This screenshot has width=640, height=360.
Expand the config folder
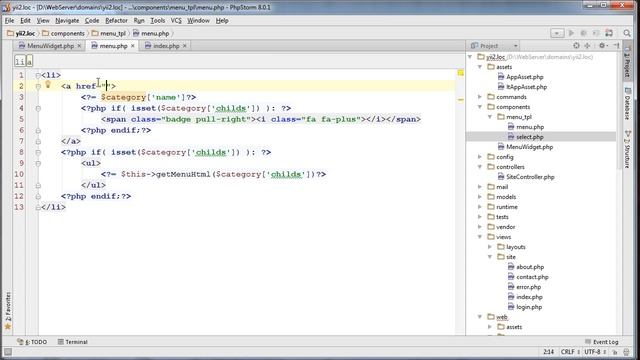point(480,157)
